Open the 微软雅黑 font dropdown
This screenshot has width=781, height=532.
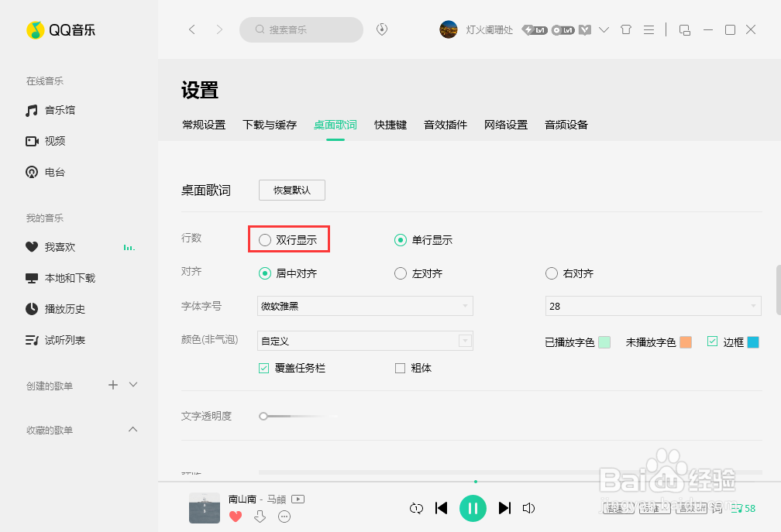coord(365,306)
